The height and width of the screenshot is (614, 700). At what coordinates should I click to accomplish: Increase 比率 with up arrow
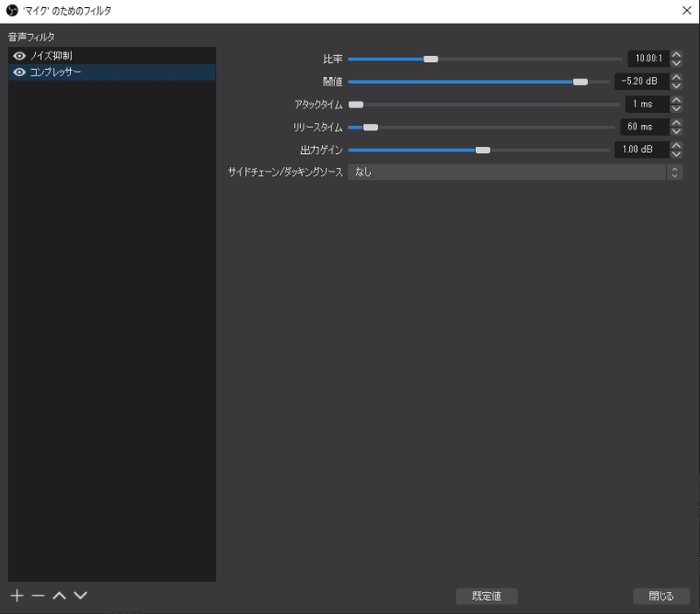676,54
